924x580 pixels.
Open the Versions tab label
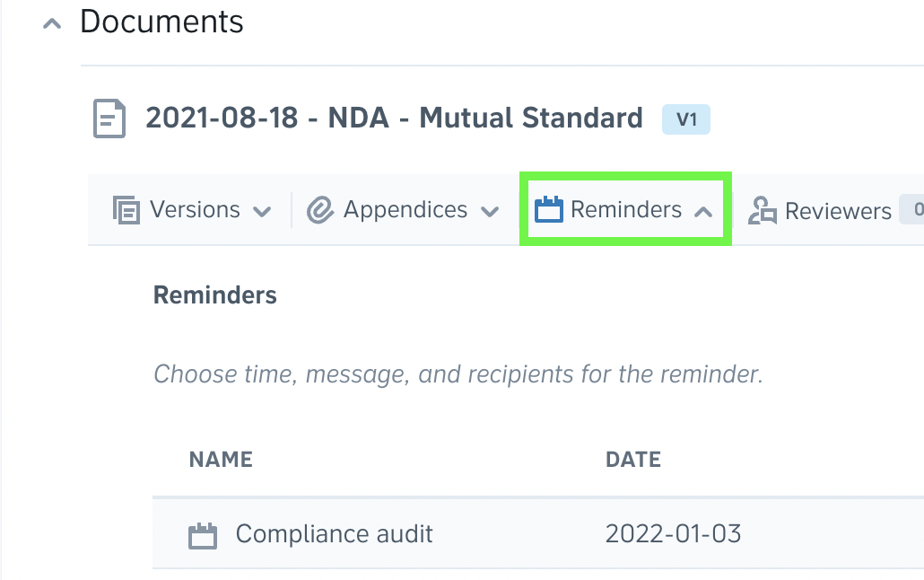(x=195, y=209)
